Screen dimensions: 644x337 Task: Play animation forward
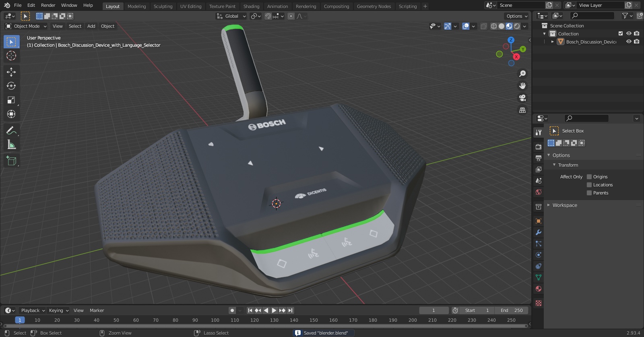tap(274, 310)
